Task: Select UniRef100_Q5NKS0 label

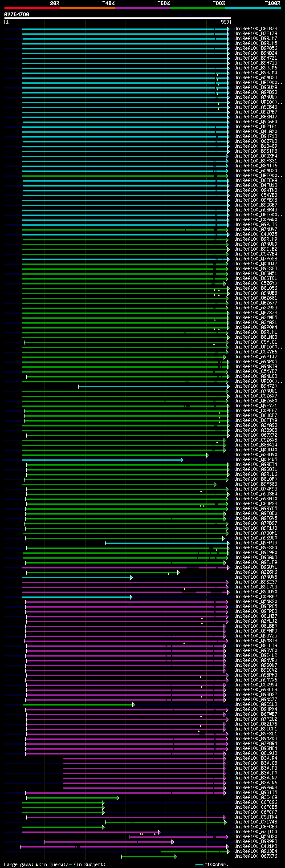Action: tap(256, 602)
